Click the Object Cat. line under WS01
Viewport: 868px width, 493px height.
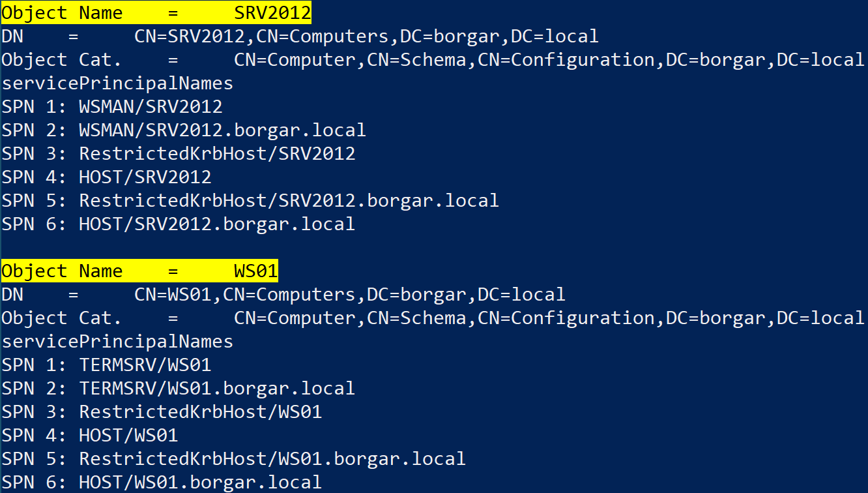pyautogui.click(x=432, y=318)
